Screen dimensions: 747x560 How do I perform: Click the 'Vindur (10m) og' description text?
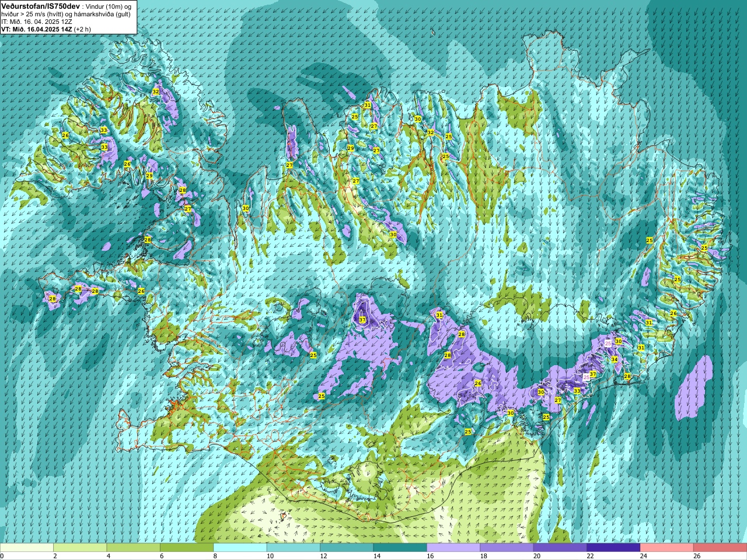point(109,6)
